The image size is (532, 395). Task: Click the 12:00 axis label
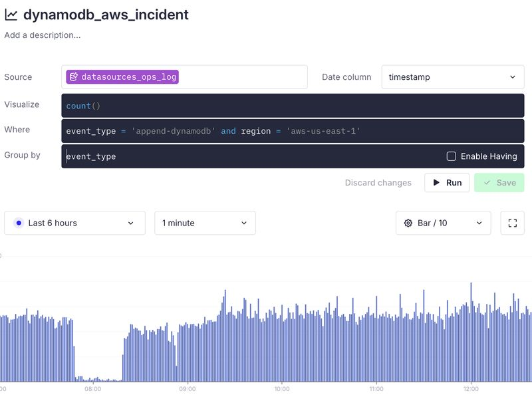(x=471, y=388)
